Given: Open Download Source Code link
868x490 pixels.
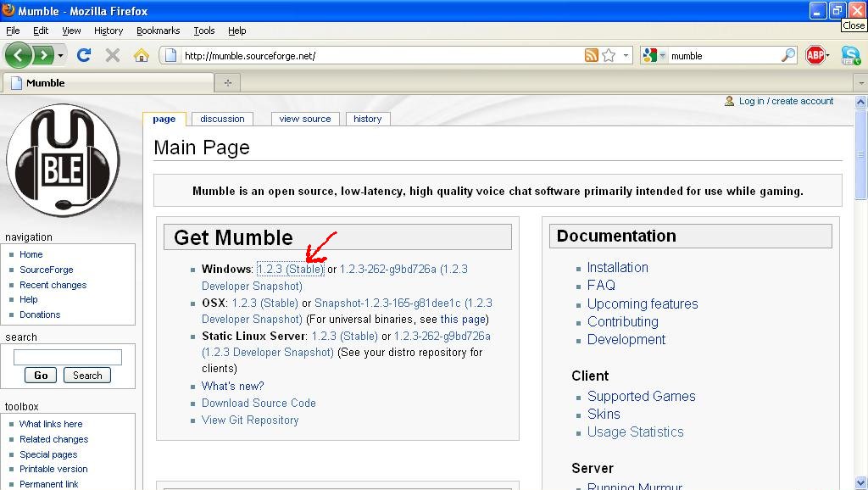Looking at the screenshot, I should coord(259,403).
